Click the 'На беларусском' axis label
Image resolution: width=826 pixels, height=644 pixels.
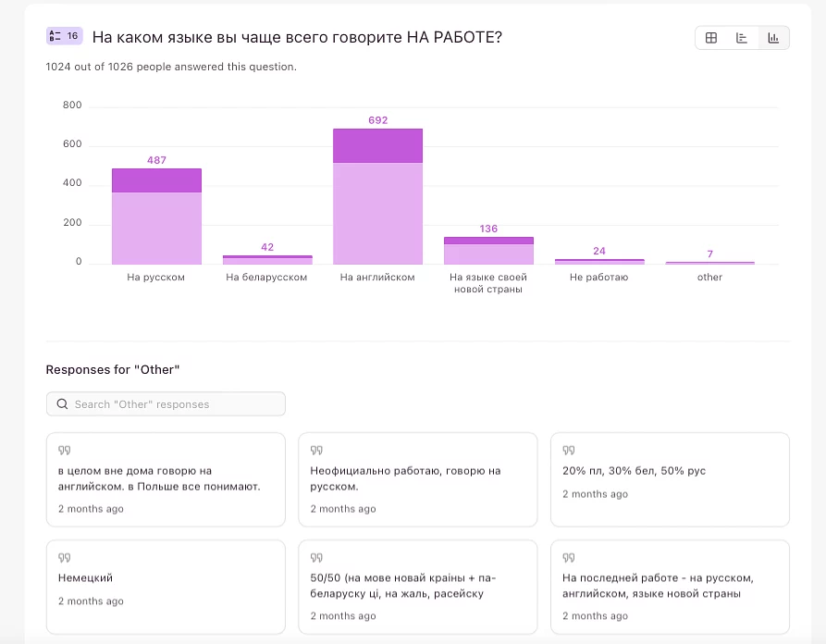coord(266,278)
